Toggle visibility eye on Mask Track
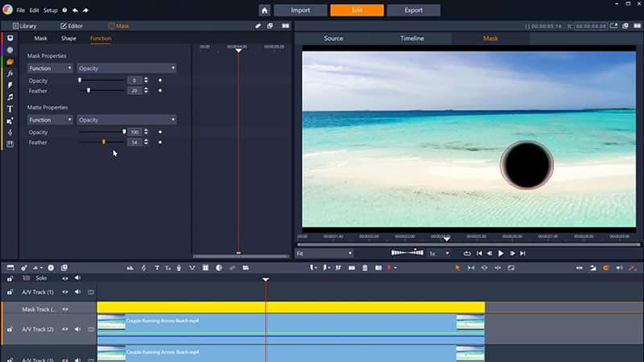Screen dimensions: 644x362 point(66,309)
